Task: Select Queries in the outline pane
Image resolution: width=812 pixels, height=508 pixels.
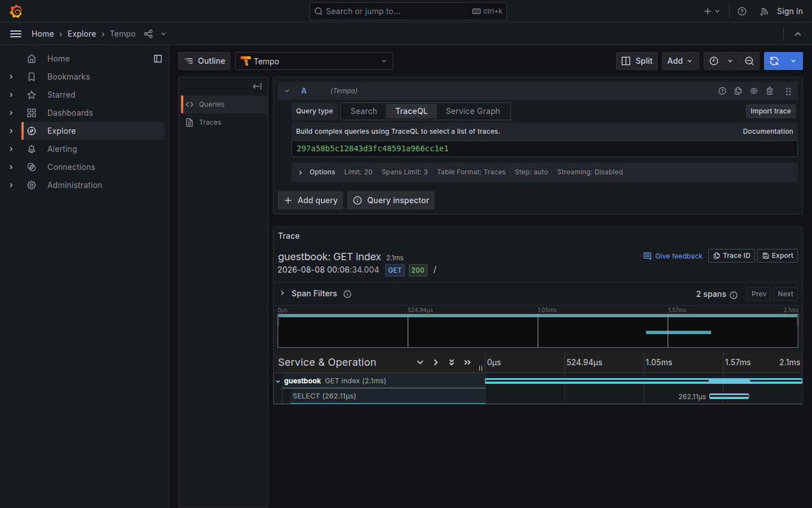Action: [x=224, y=104]
